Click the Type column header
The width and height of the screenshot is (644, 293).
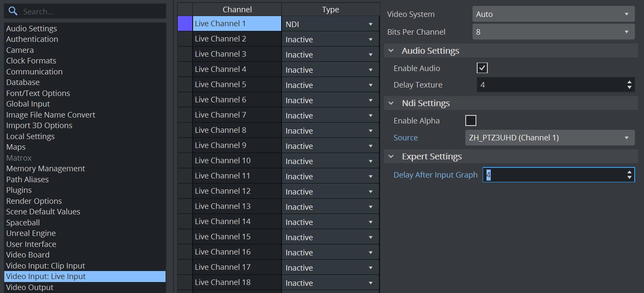pos(330,10)
